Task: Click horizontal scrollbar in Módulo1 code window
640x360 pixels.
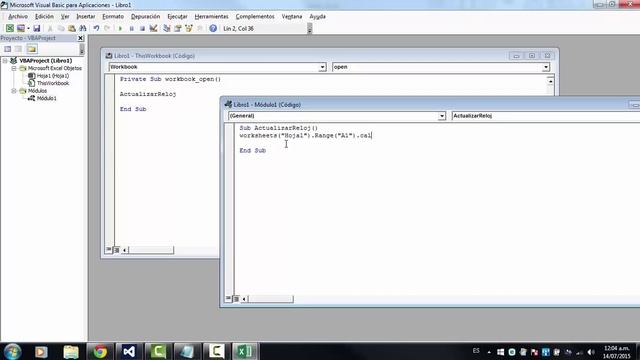Action: pos(270,299)
